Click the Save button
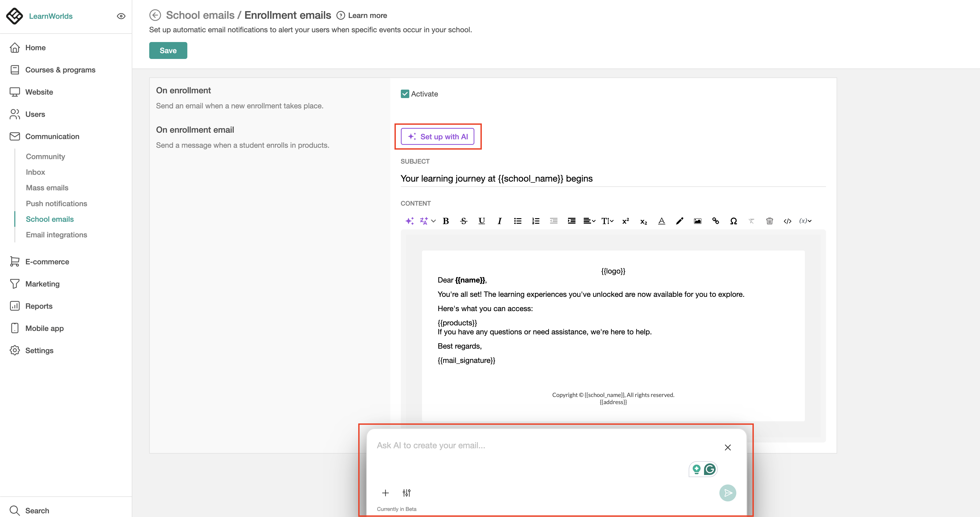 [168, 50]
